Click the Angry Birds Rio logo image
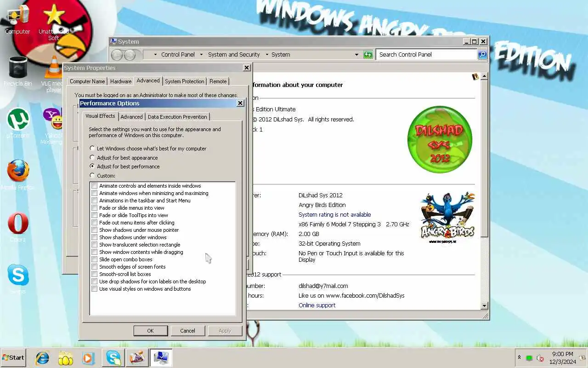This screenshot has height=368, width=588. (x=447, y=218)
